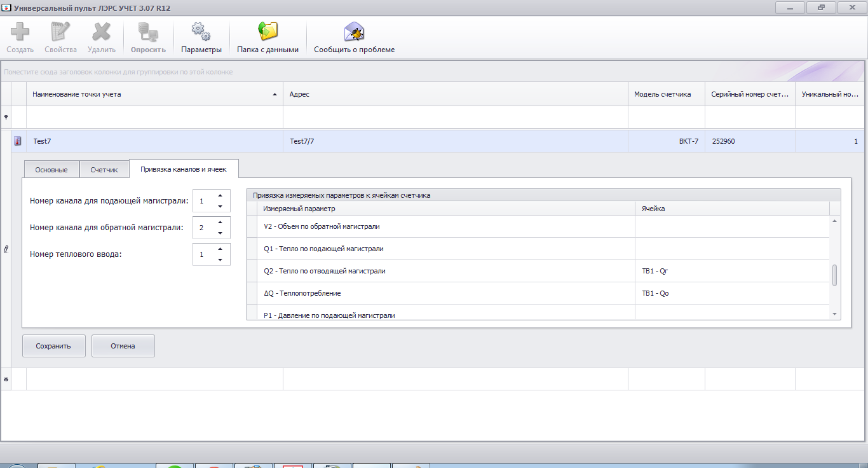Increase supply channel number (подающей магистрали)
Viewport: 868px width, 468px height.
220,195
